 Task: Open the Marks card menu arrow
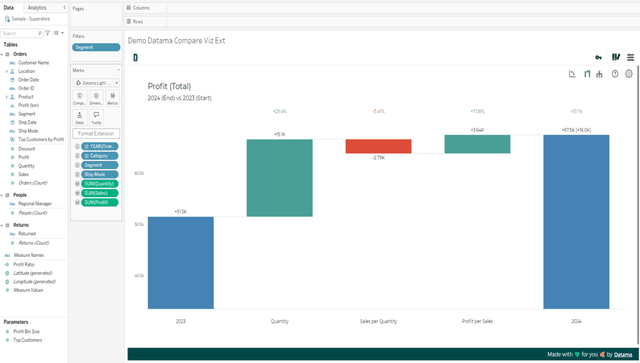(118, 70)
